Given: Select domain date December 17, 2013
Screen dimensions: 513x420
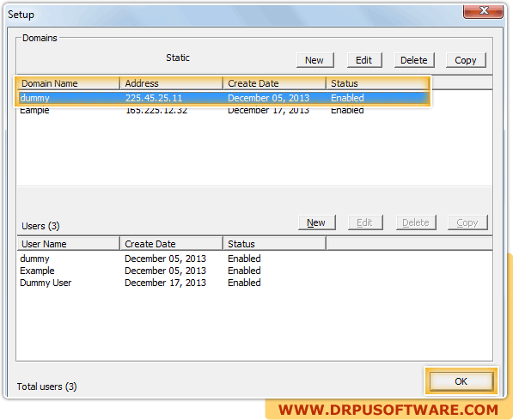Looking at the screenshot, I should point(268,111).
